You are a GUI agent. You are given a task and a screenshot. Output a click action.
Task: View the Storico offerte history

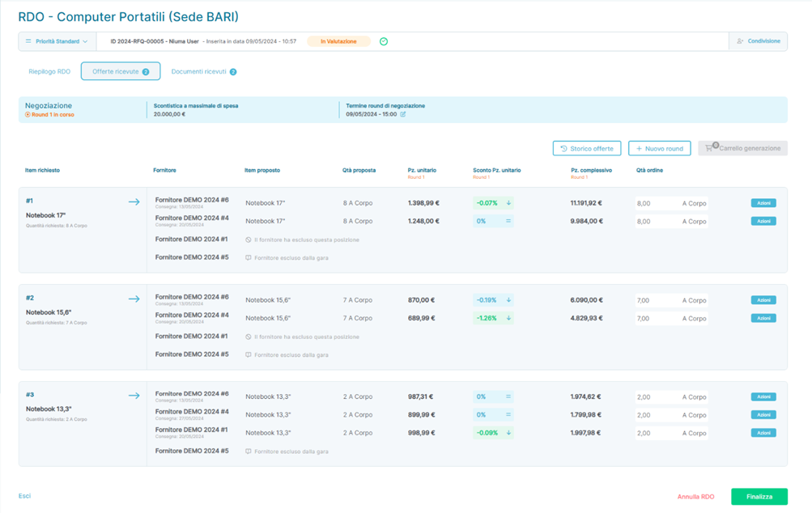pyautogui.click(x=586, y=148)
